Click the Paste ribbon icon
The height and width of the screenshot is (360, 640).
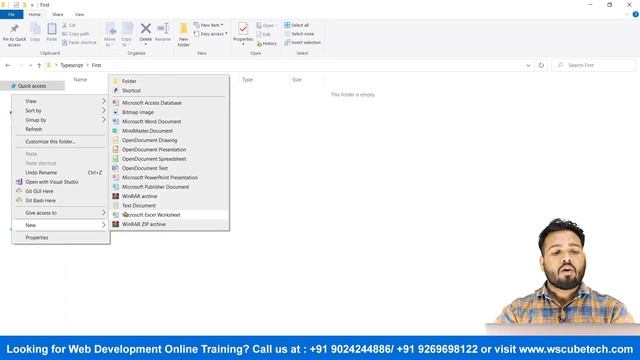click(52, 29)
